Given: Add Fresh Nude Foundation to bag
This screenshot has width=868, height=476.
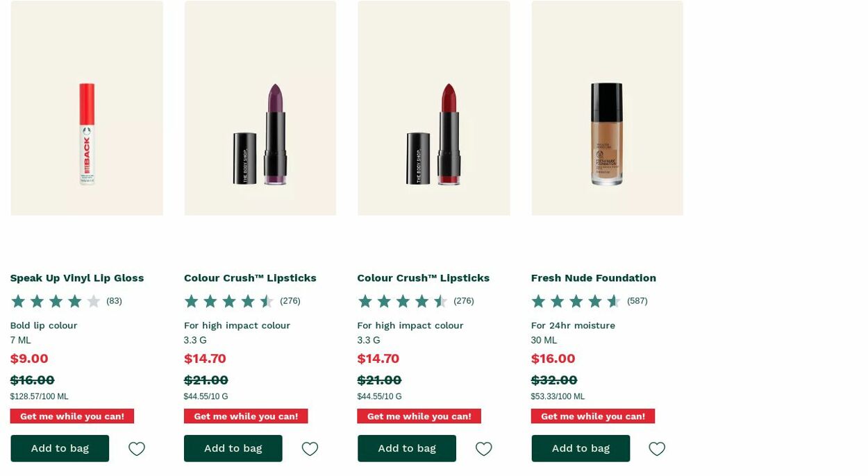Looking at the screenshot, I should (581, 448).
